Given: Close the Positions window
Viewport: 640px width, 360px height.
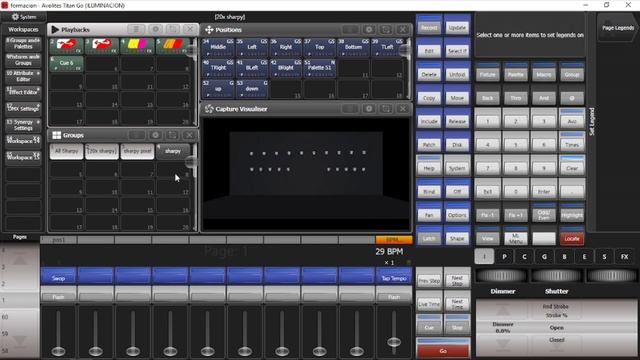Looking at the screenshot, I should (x=403, y=29).
